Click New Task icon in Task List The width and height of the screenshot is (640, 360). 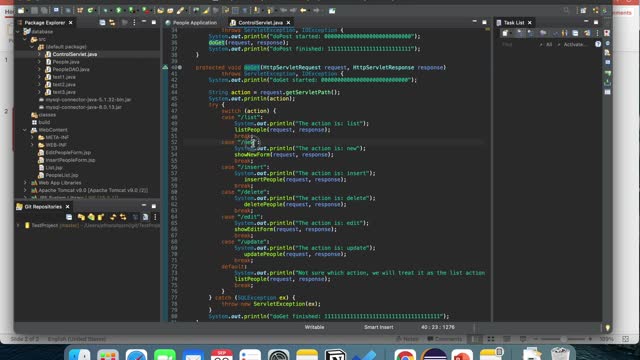505,33
